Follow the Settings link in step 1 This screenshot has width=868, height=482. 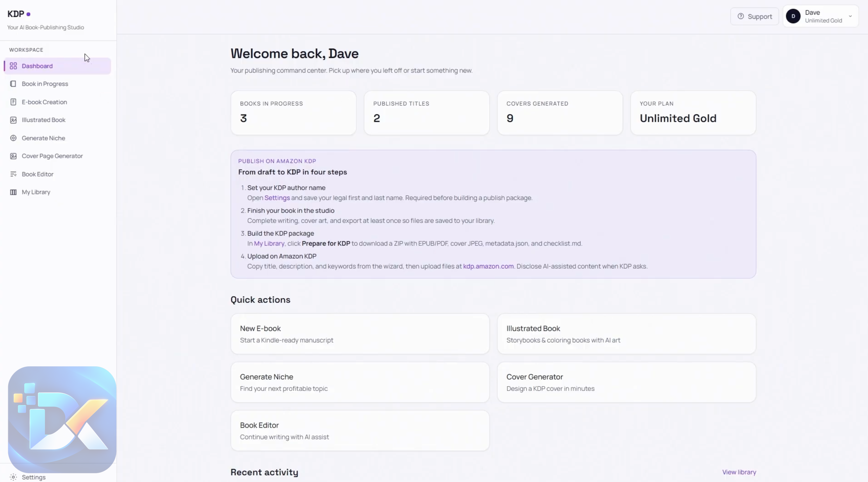[277, 198]
